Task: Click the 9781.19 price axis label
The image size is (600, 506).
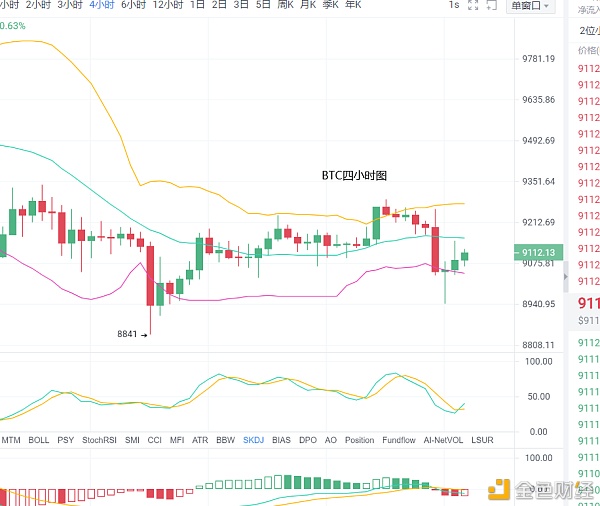Action: [x=539, y=59]
